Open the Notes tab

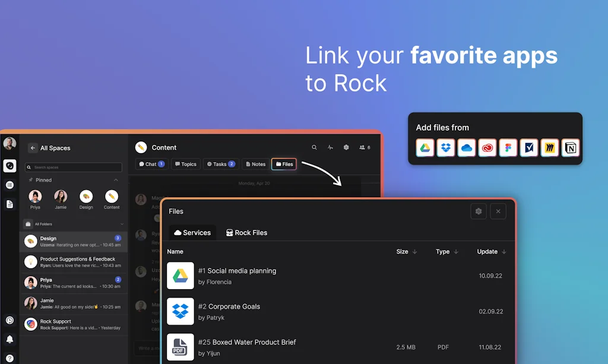pyautogui.click(x=255, y=164)
